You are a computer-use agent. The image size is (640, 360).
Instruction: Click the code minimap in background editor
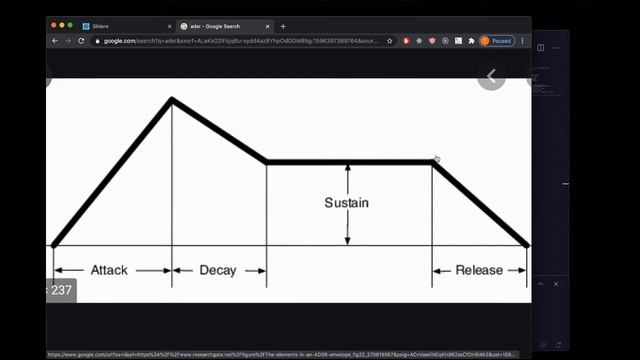(547, 82)
